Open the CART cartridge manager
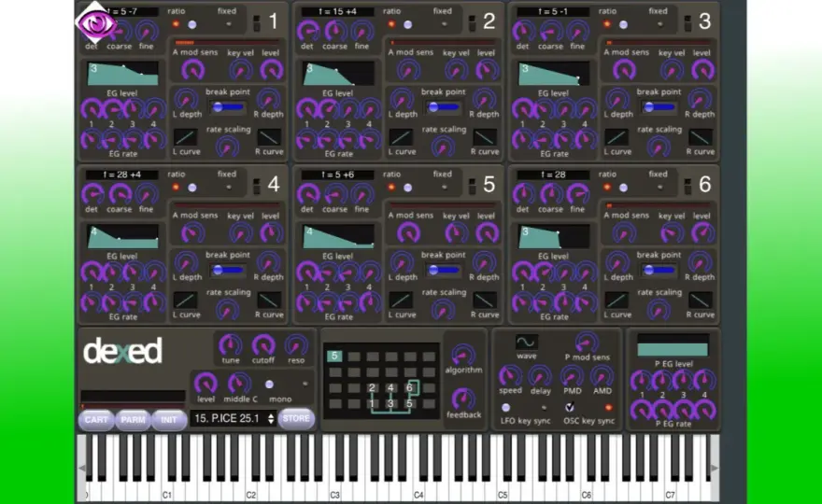Image resolution: width=822 pixels, height=504 pixels. (96, 420)
